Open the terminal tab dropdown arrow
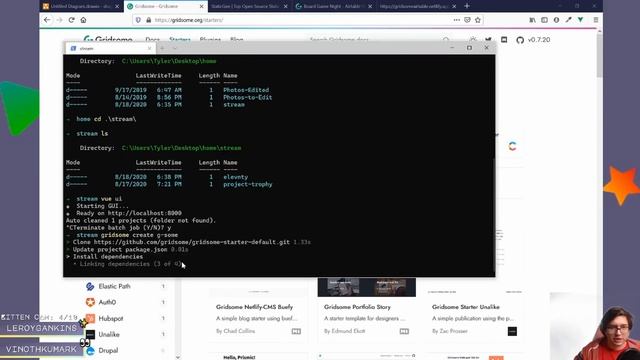Screen dimensions: 640x360 175,48
